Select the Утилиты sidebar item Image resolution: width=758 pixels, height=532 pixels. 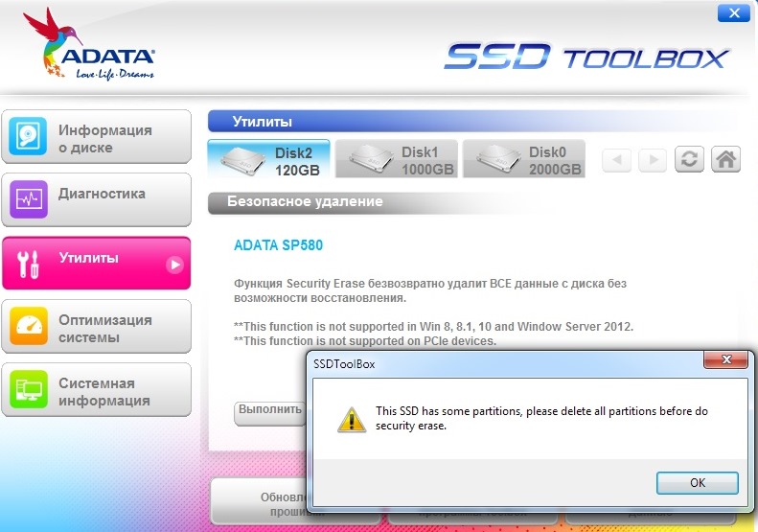coord(97,263)
